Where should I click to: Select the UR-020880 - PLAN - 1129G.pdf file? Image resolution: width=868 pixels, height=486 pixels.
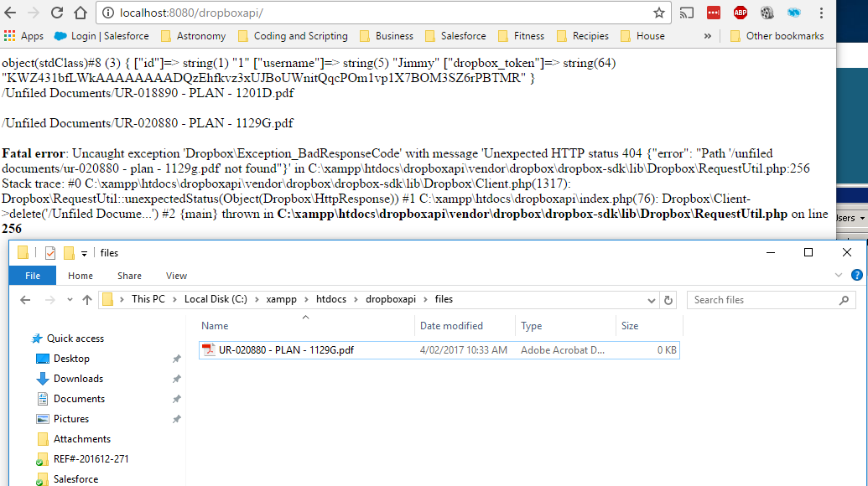pos(439,350)
